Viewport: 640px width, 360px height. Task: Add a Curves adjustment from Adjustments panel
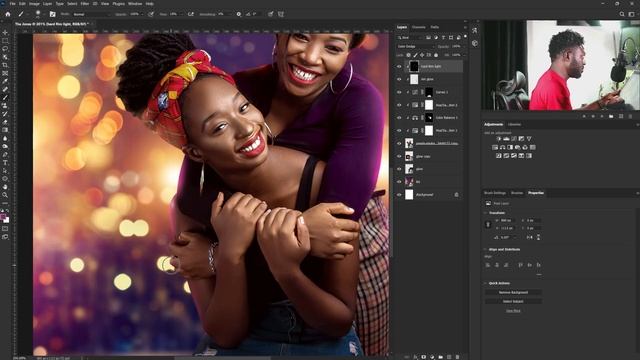(x=514, y=139)
